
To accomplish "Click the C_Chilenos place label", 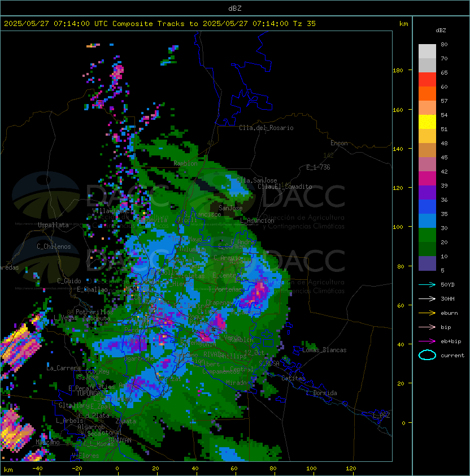I will click(x=54, y=246).
